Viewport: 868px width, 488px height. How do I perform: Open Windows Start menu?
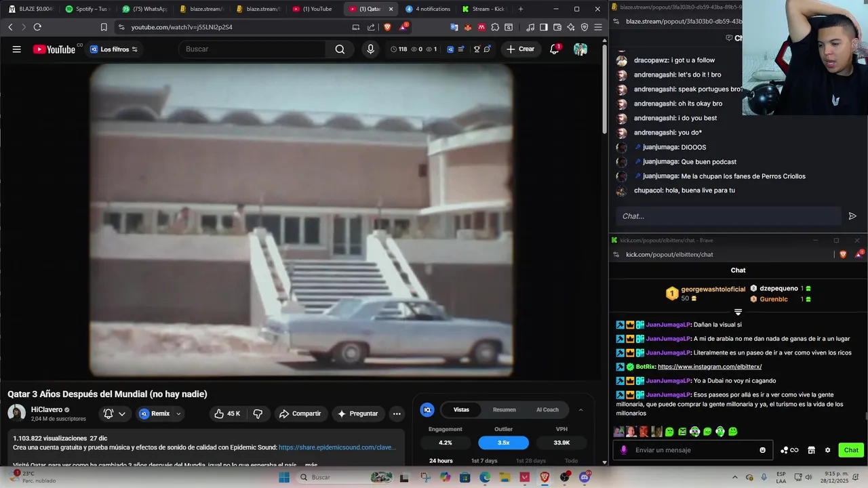click(284, 477)
